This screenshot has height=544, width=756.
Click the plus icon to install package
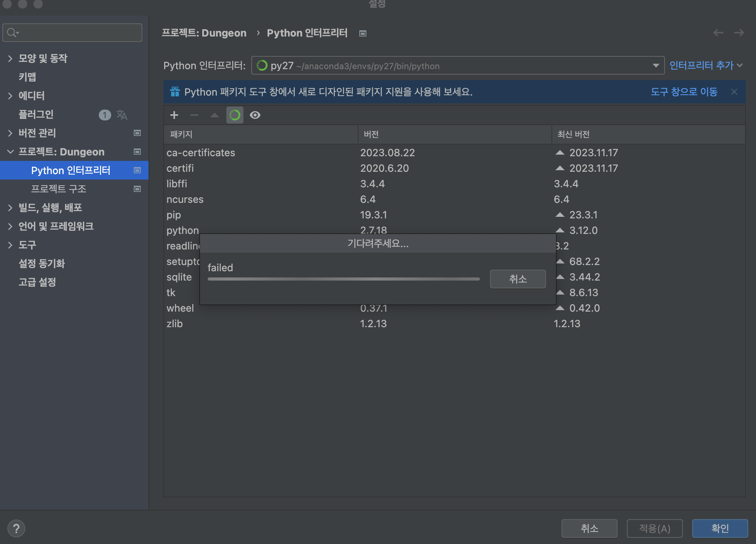pos(174,115)
